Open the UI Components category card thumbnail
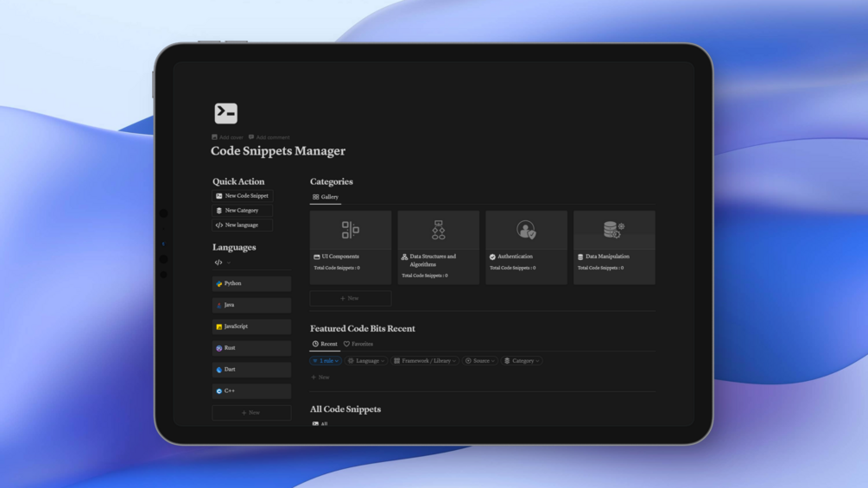Image resolution: width=868 pixels, height=488 pixels. pos(351,230)
